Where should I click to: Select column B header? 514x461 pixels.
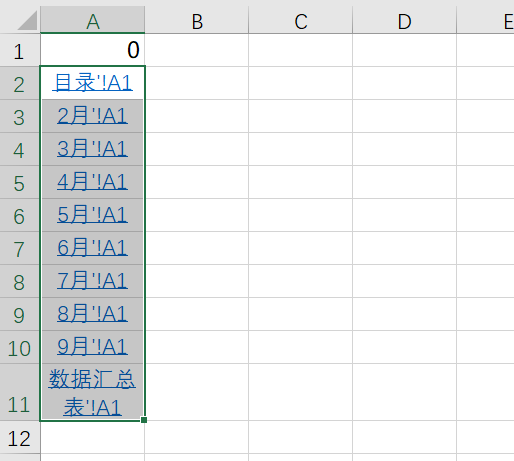pos(197,20)
